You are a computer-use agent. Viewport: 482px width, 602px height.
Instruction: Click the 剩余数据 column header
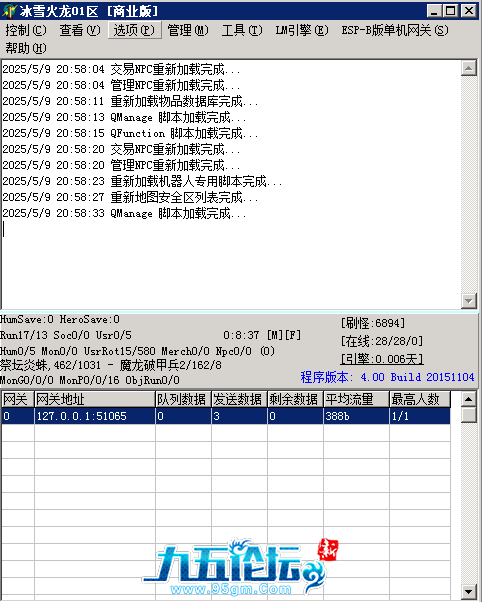point(295,399)
